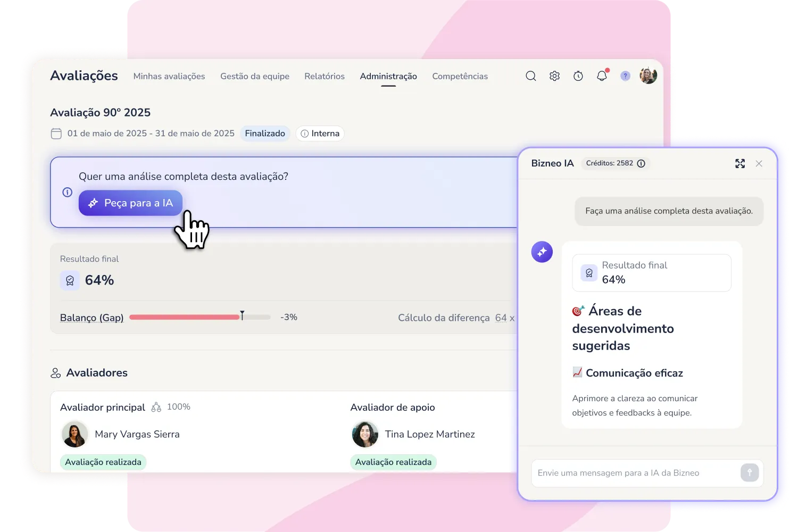
Task: Click the gap bar marker
Action: coord(242,315)
